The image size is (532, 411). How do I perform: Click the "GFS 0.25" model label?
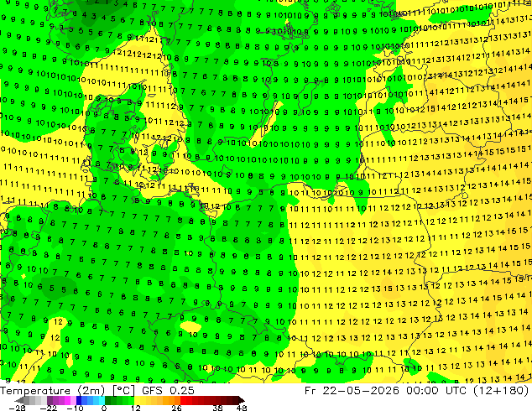(x=168, y=391)
